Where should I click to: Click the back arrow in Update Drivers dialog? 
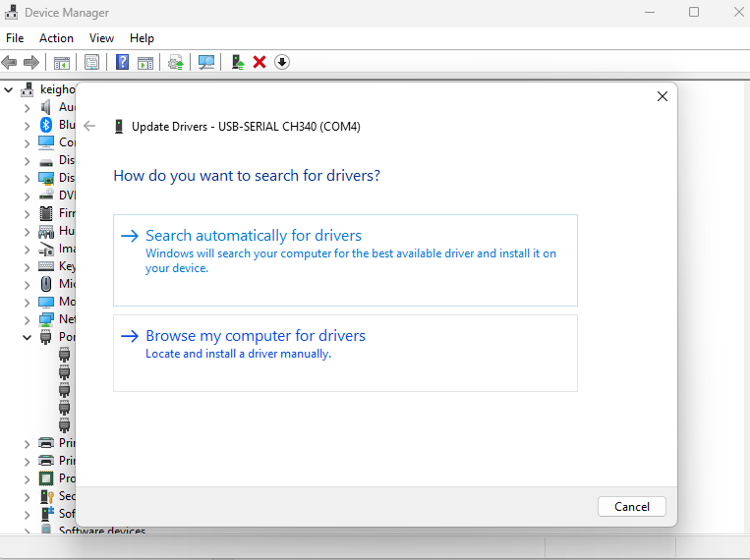(90, 127)
